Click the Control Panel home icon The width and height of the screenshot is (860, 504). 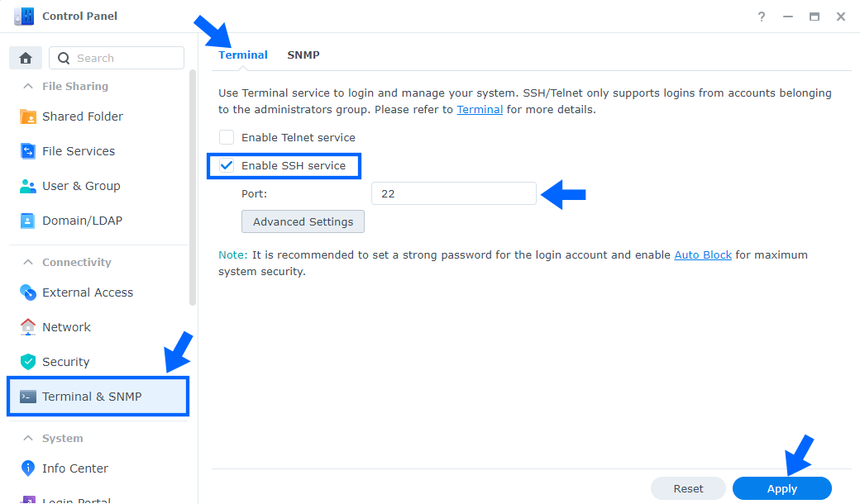click(25, 58)
